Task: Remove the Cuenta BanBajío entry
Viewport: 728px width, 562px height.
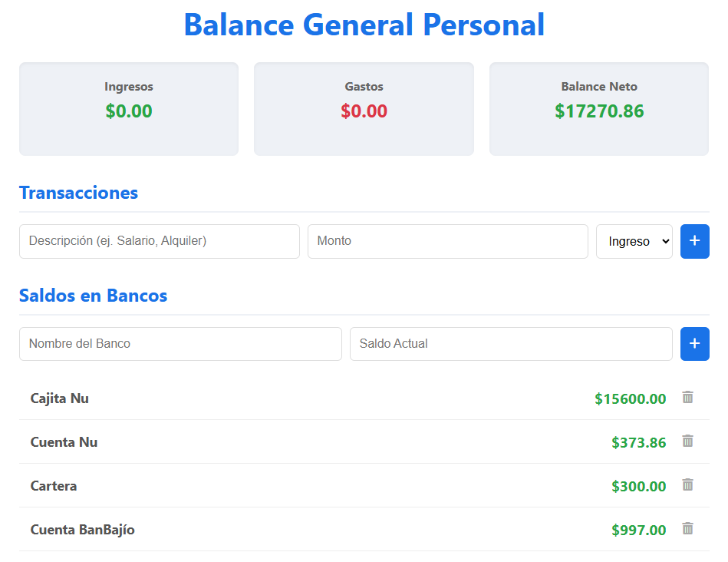Action: coord(687,529)
